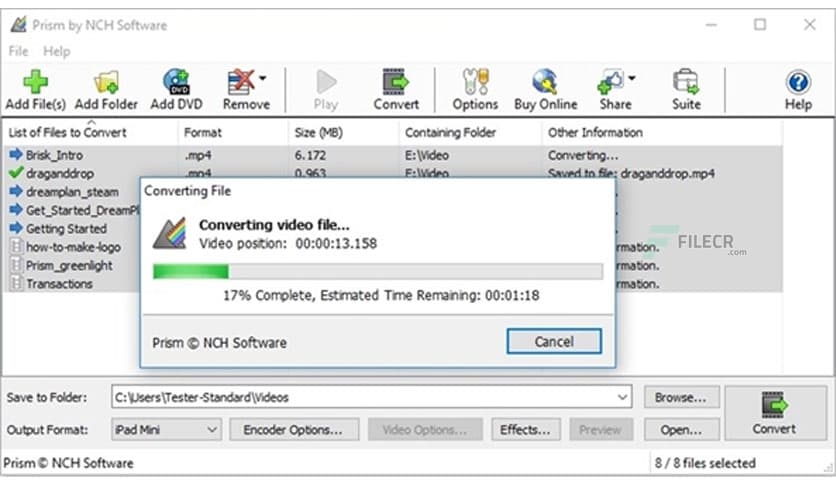Click the blue arrow icon beside Brisk_Intro
Image resolution: width=836 pixels, height=484 pixels.
(16, 155)
